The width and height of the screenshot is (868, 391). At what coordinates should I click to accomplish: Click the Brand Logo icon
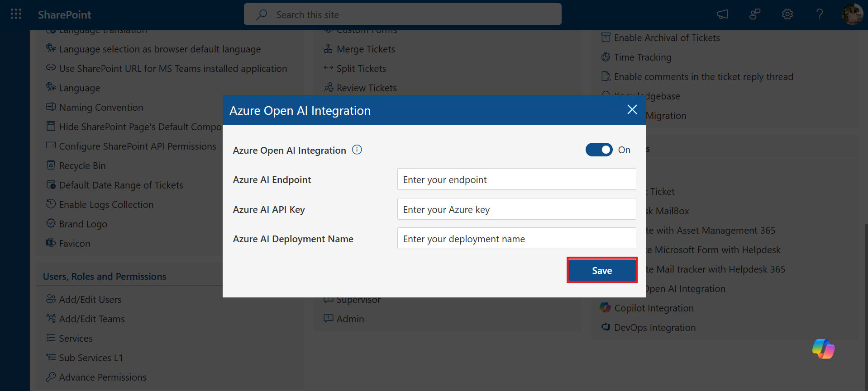point(51,223)
